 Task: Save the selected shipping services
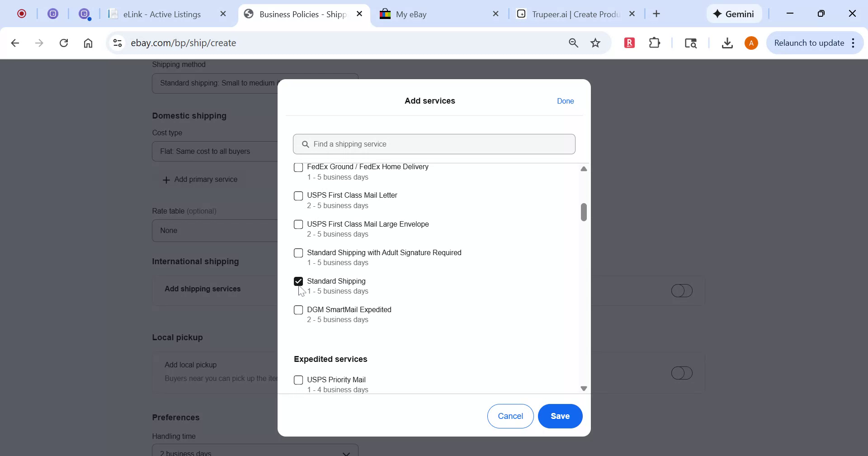tap(560, 416)
